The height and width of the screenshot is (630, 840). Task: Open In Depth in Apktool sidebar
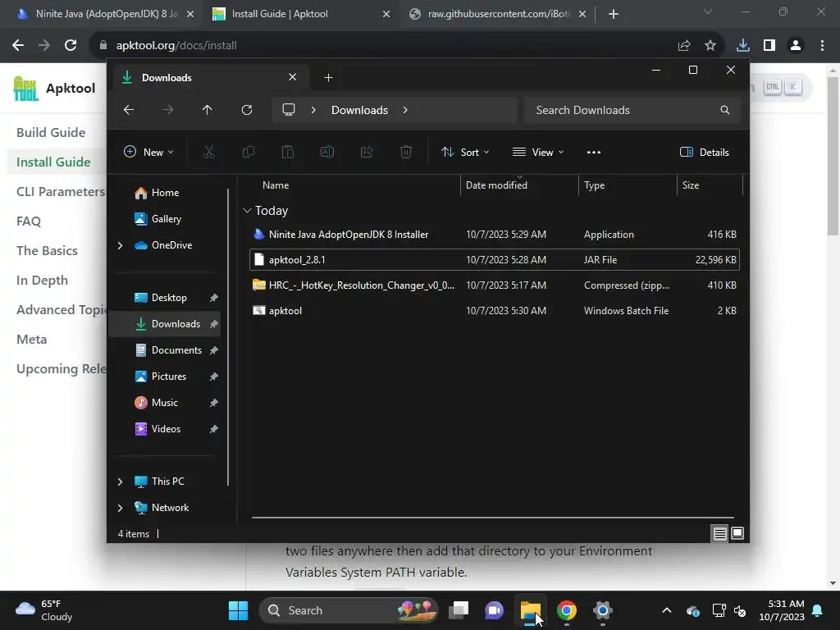(x=43, y=281)
